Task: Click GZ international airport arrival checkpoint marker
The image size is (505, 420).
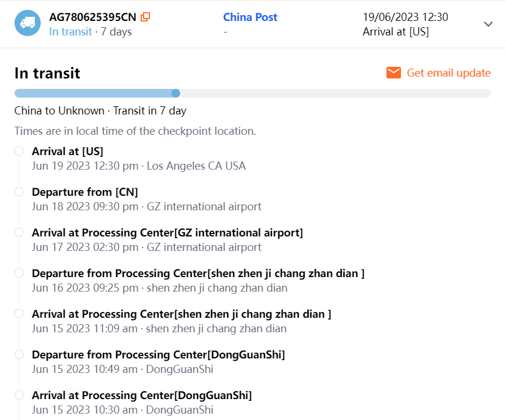Action: tap(19, 232)
